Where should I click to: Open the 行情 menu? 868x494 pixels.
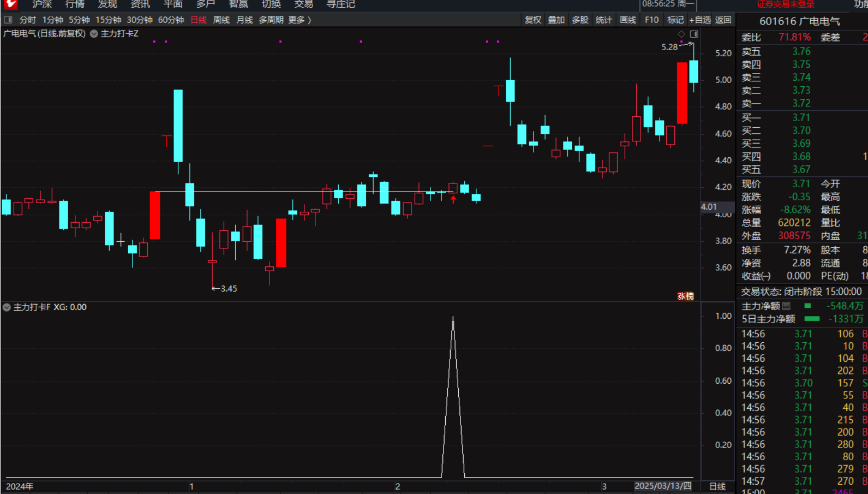point(75,4)
